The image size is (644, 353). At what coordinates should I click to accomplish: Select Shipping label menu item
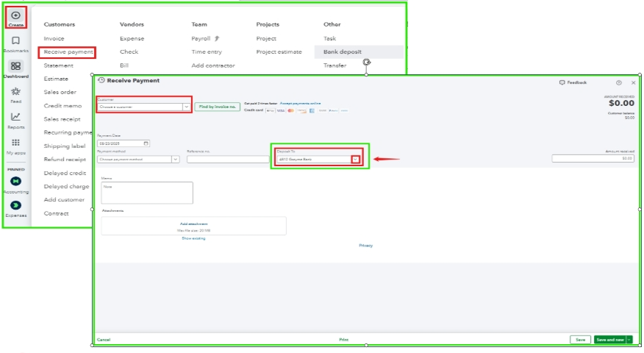(65, 146)
